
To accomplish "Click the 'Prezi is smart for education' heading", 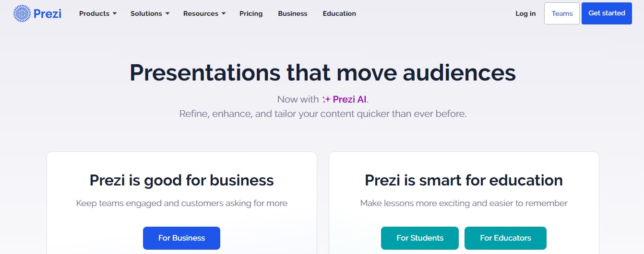I will pyautogui.click(x=464, y=180).
